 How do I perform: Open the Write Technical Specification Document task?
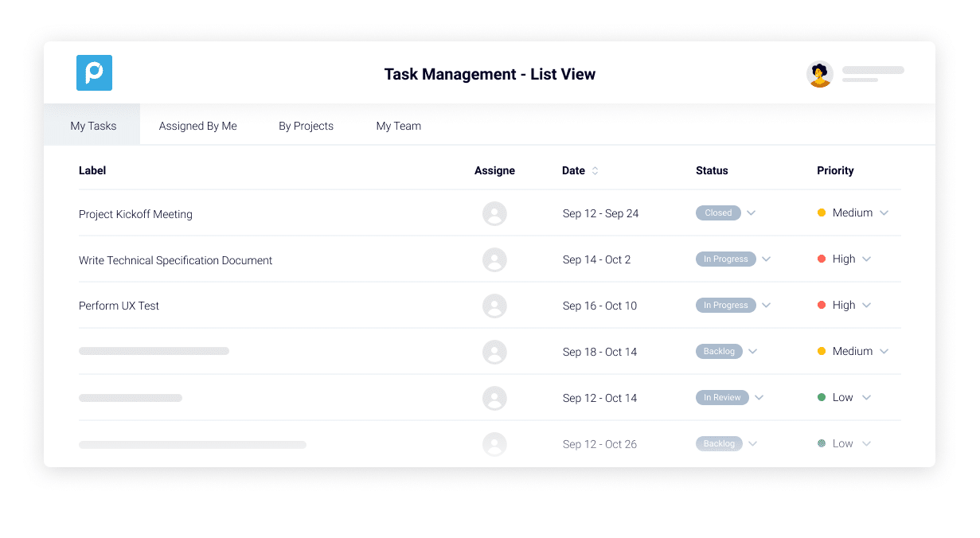coord(175,260)
